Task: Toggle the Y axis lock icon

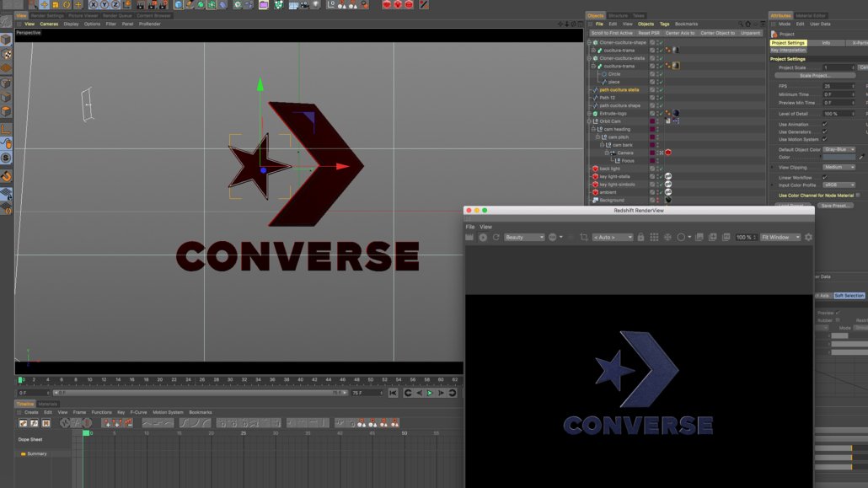Action: [104, 4]
